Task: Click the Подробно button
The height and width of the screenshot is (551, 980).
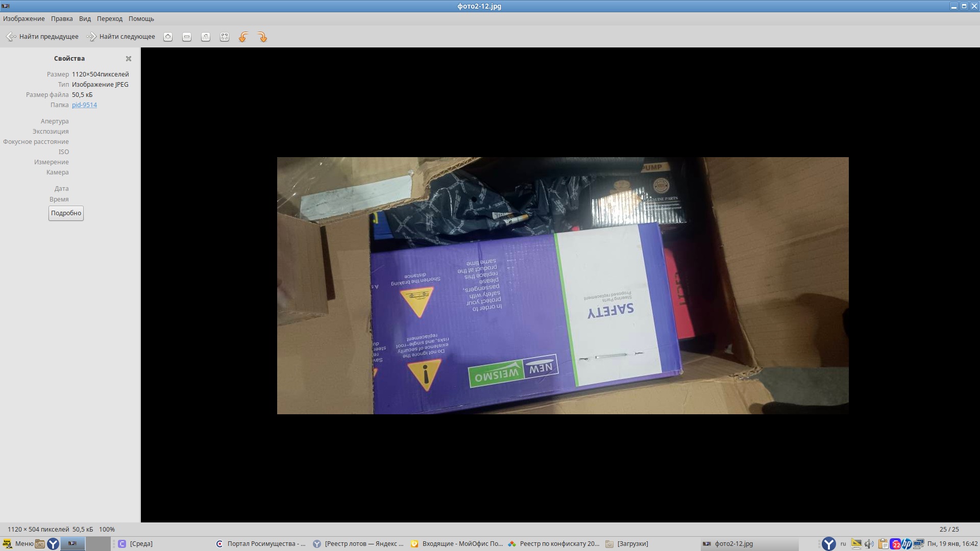Action: pyautogui.click(x=66, y=213)
